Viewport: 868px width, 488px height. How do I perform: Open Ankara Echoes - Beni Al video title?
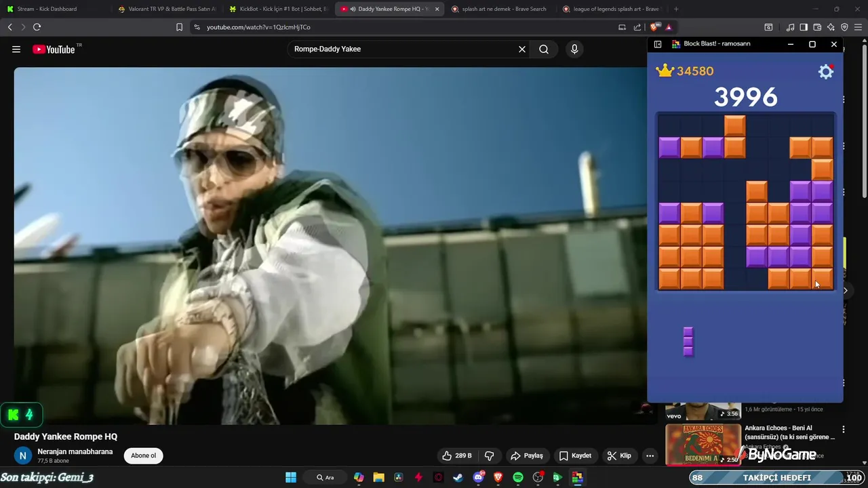click(x=791, y=432)
